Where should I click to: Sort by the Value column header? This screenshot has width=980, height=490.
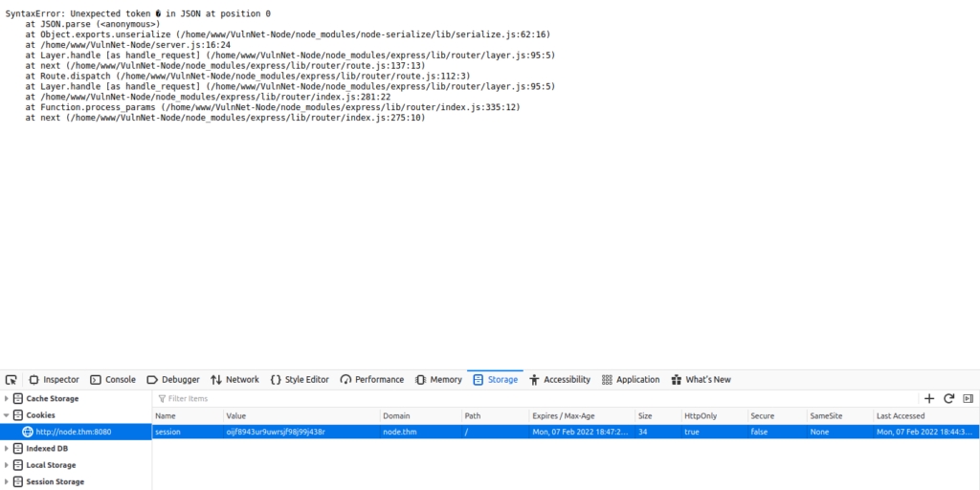pos(301,416)
